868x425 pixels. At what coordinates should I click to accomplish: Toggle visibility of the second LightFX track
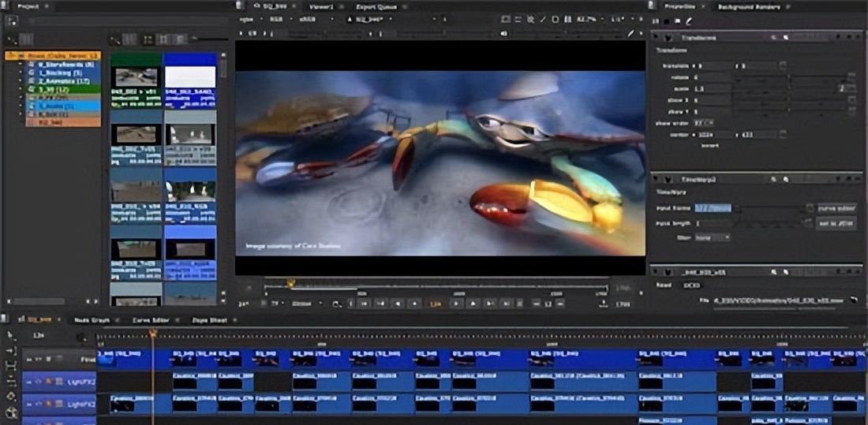pyautogui.click(x=37, y=404)
